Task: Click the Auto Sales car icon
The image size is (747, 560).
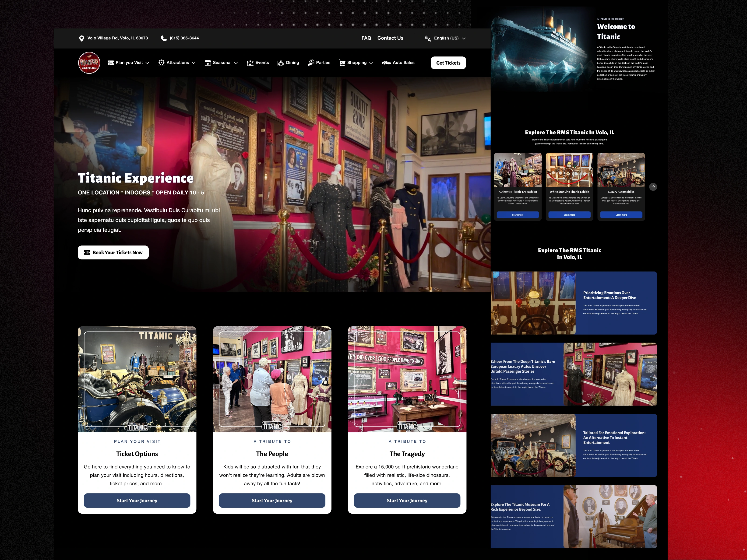Action: [x=386, y=63]
